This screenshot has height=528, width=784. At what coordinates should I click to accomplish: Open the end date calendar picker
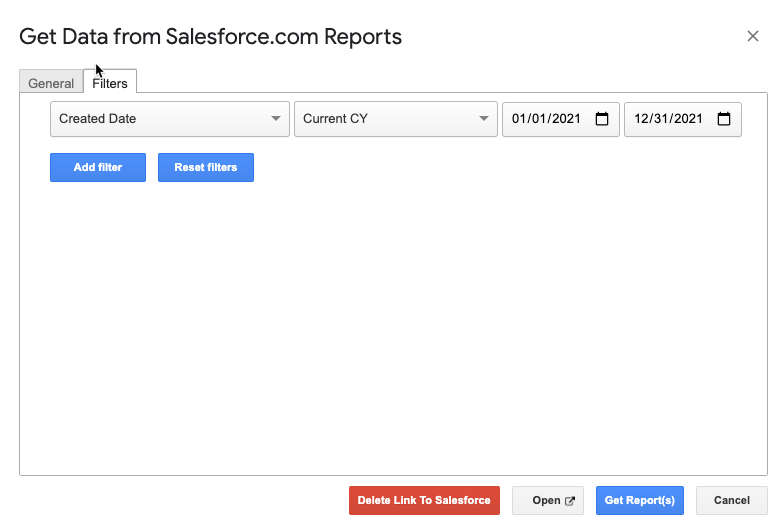coord(724,119)
